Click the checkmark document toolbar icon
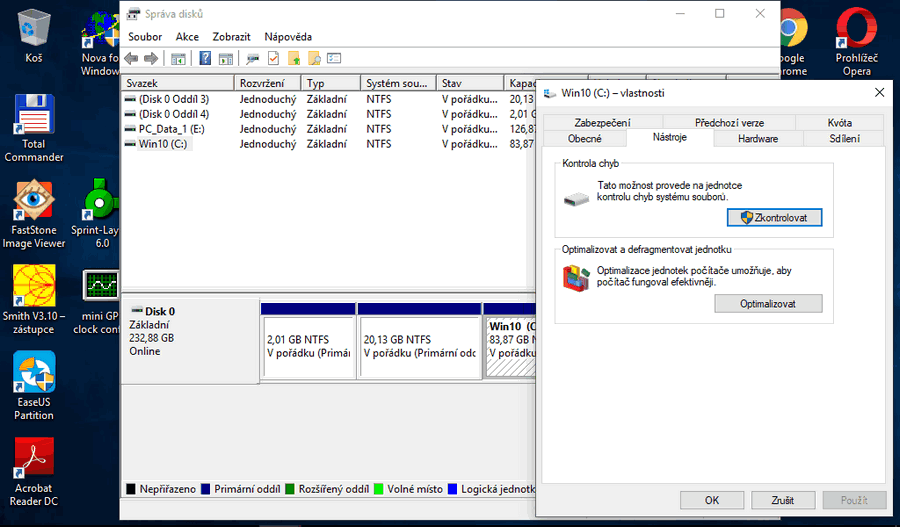900x527 pixels. click(x=273, y=58)
